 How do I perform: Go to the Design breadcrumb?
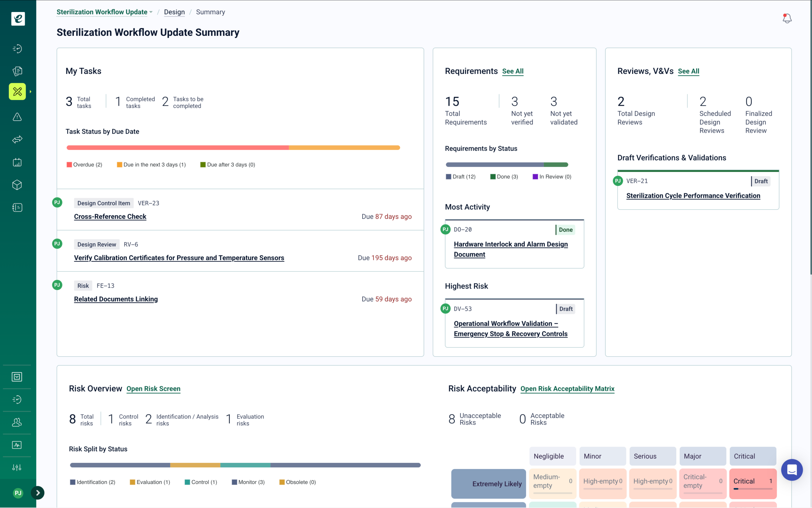pos(174,12)
